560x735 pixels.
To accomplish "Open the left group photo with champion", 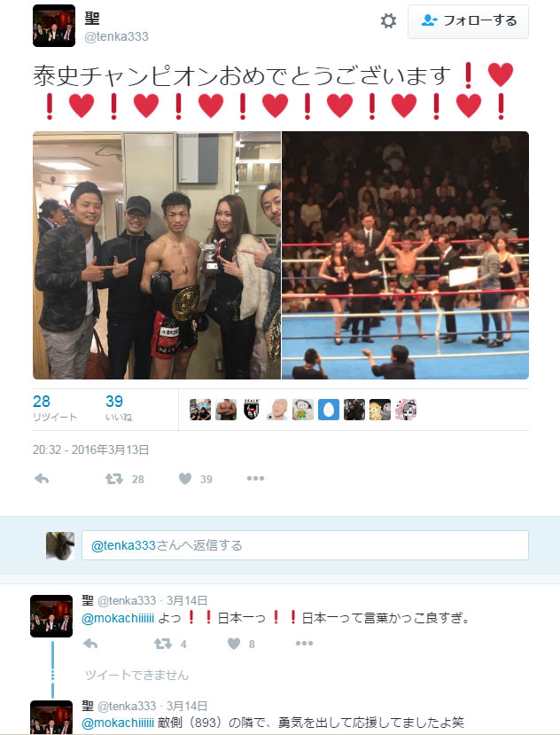I will [157, 255].
